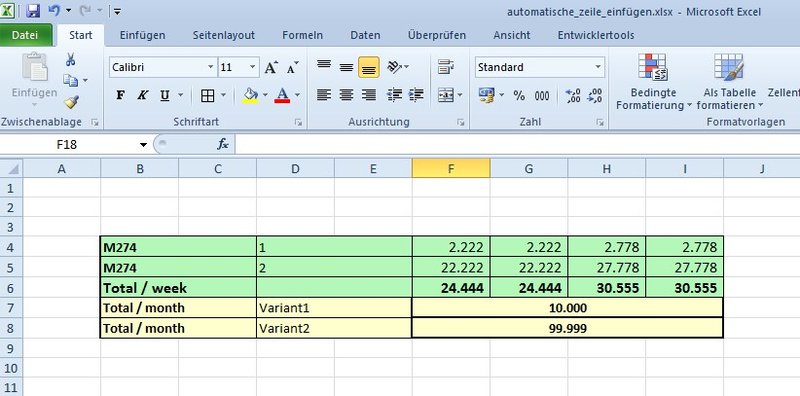Apply the red font color
The image size is (800, 396).
tap(282, 95)
